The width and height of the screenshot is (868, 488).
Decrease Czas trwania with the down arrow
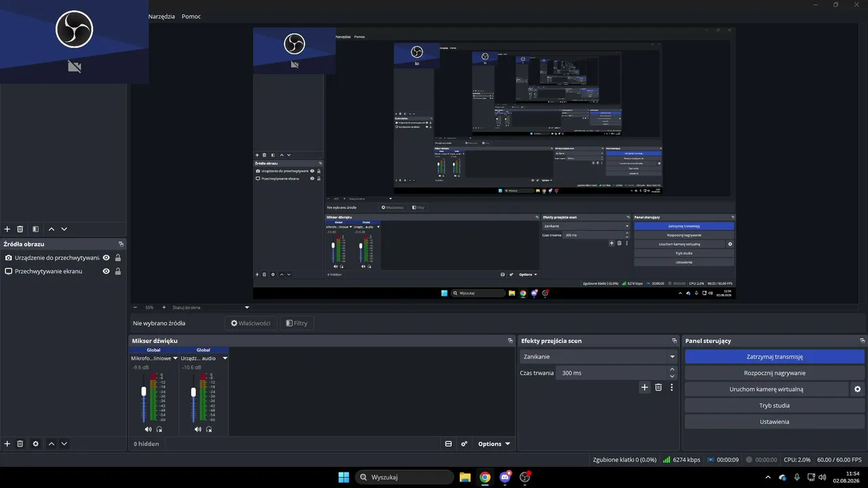(672, 376)
